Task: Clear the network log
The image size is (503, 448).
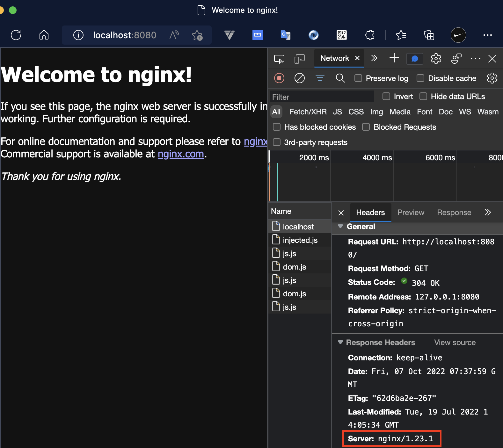Action: click(299, 78)
